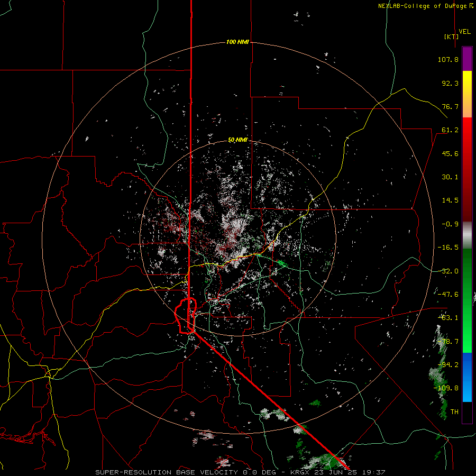The image size is (476, 476).
Task: Select the -63.1 velocity scale value
Action: [448, 318]
